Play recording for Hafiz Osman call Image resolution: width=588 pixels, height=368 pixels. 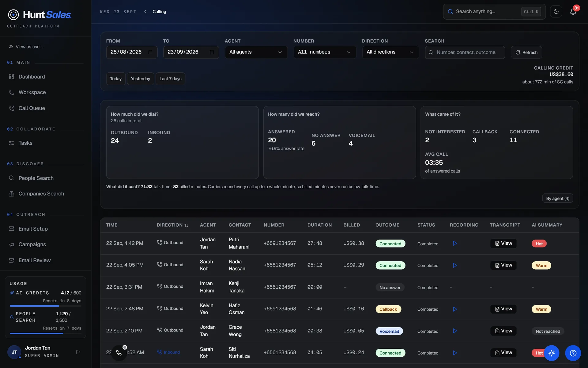point(455,309)
